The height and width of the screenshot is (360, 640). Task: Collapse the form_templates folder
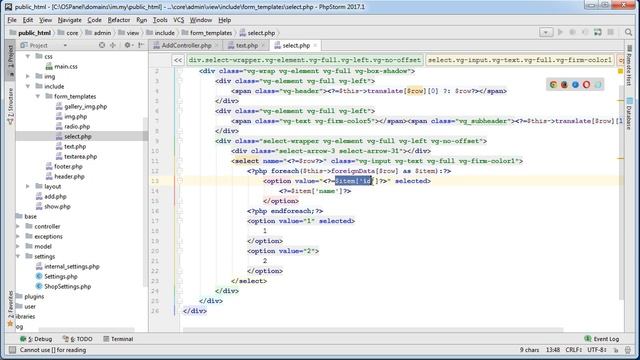pos(38,96)
